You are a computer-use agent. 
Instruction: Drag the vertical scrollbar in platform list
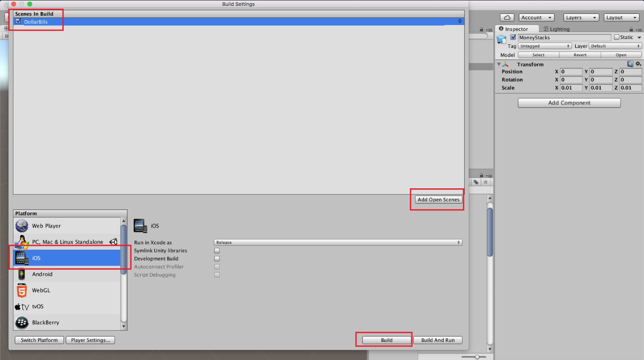coord(124,246)
